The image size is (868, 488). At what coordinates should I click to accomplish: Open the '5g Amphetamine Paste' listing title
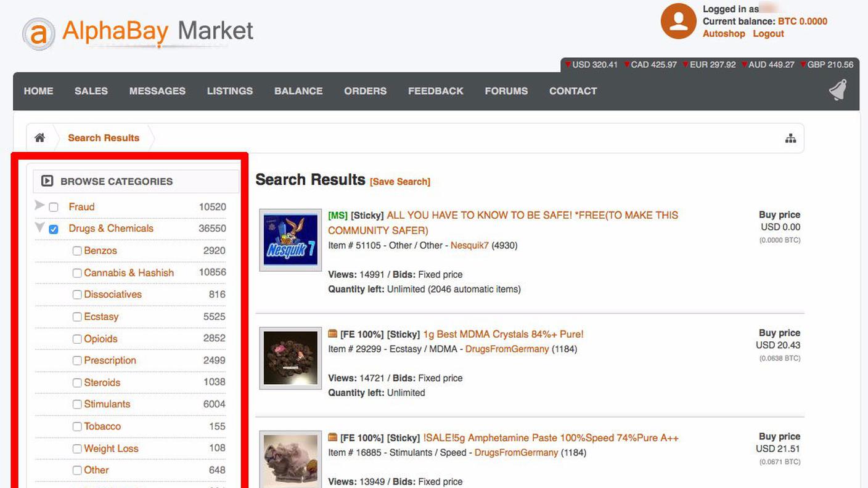(551, 437)
